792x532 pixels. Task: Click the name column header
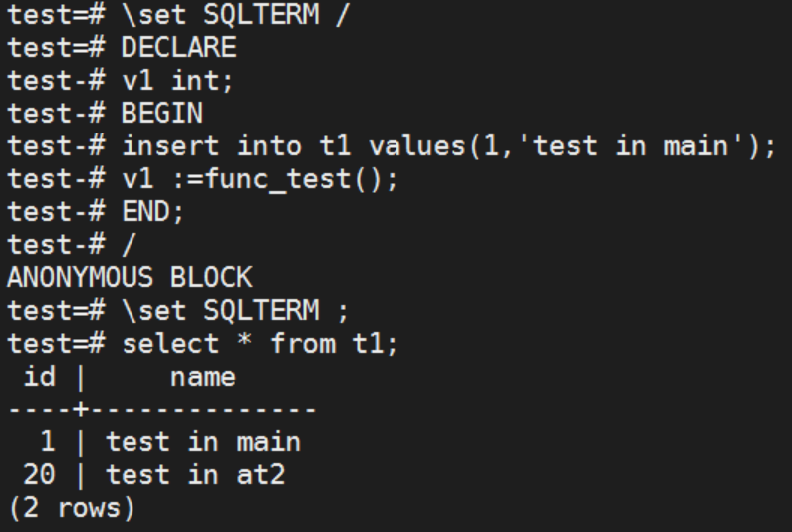click(x=204, y=377)
